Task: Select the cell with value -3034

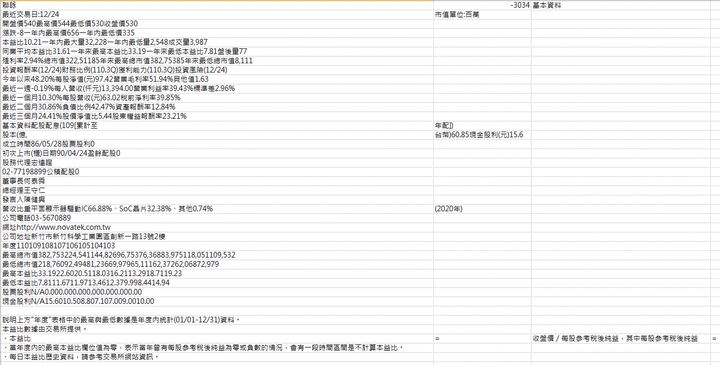Action: (482, 6)
